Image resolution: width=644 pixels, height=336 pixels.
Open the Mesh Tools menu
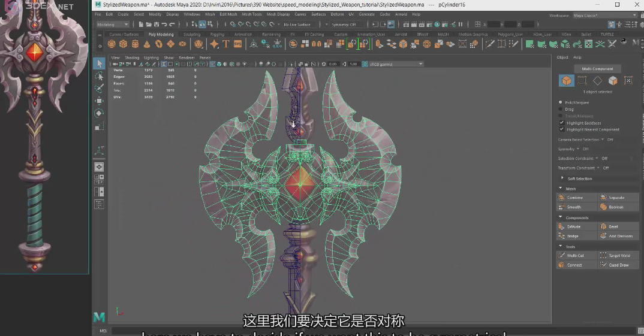252,14
